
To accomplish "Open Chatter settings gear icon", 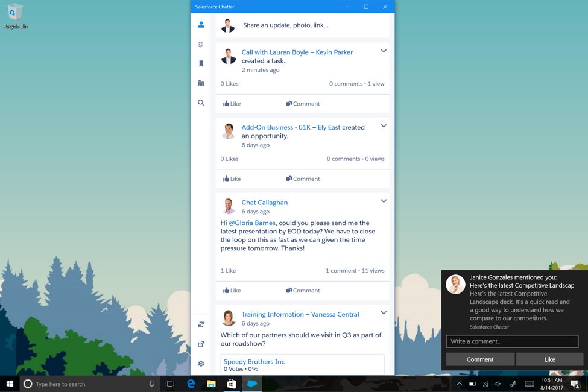I will [x=201, y=364].
